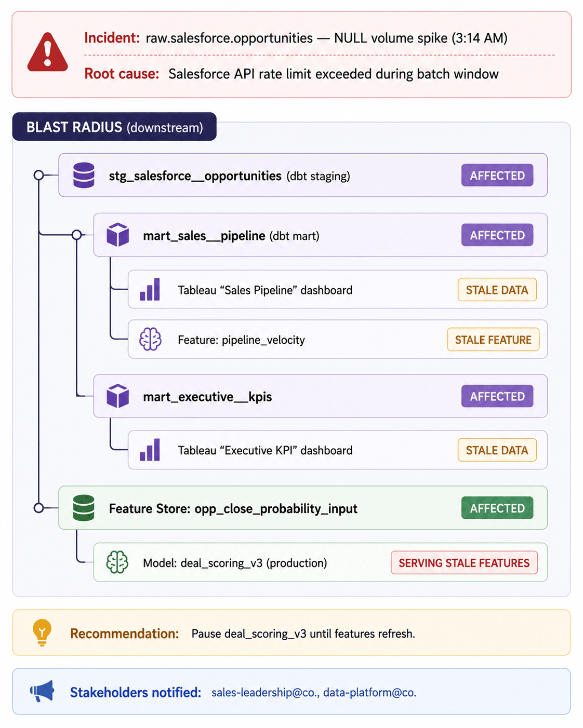Click the megaphone Stakeholders notified icon
Viewport: 583px width, 728px height.
coord(42,692)
